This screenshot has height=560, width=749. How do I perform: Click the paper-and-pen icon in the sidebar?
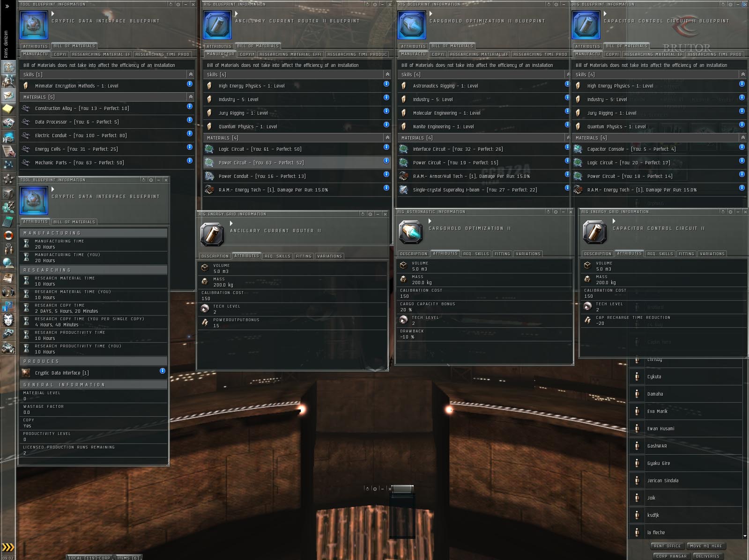point(8,151)
